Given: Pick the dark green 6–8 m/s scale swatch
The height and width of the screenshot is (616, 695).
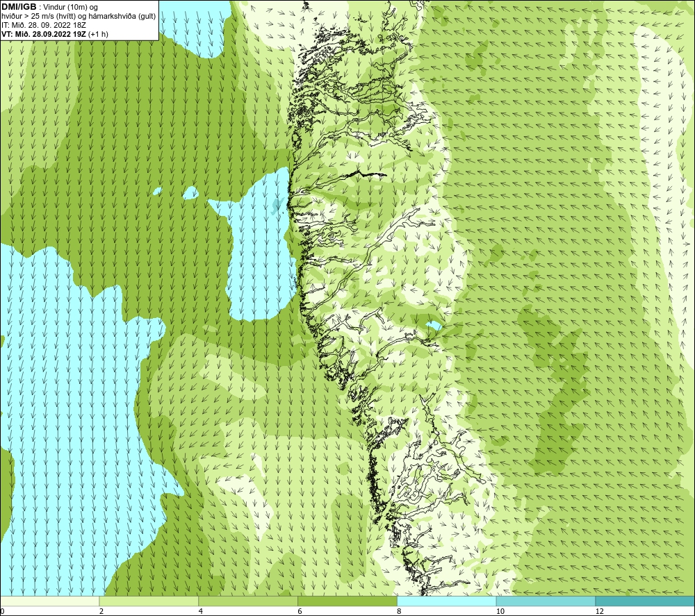Looking at the screenshot, I should (x=347, y=601).
